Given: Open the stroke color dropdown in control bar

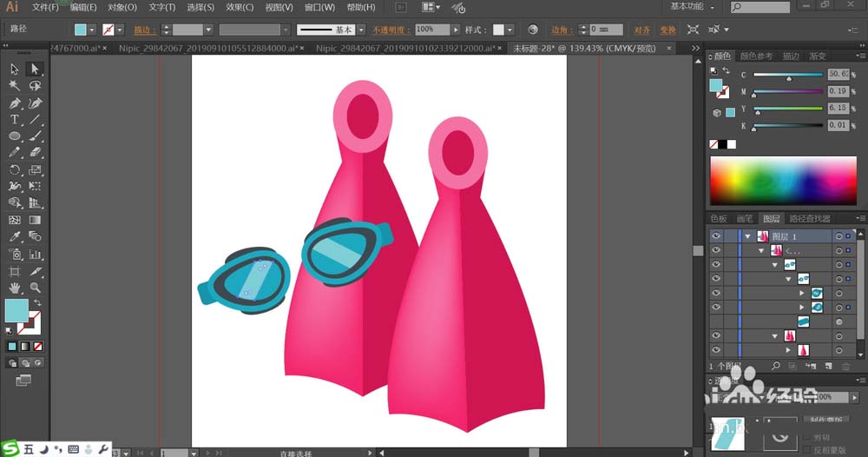Looking at the screenshot, I should 120,30.
